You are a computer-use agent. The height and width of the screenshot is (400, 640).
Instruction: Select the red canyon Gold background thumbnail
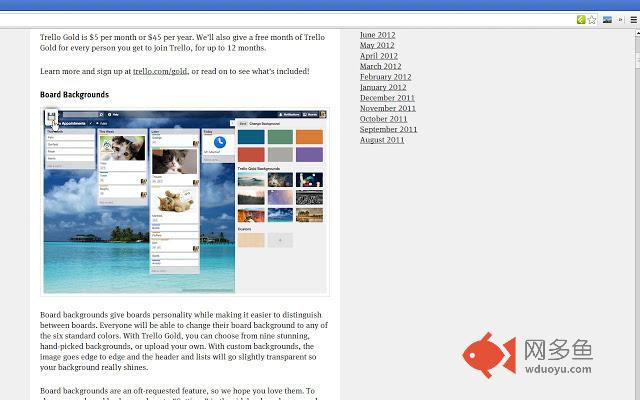251,215
